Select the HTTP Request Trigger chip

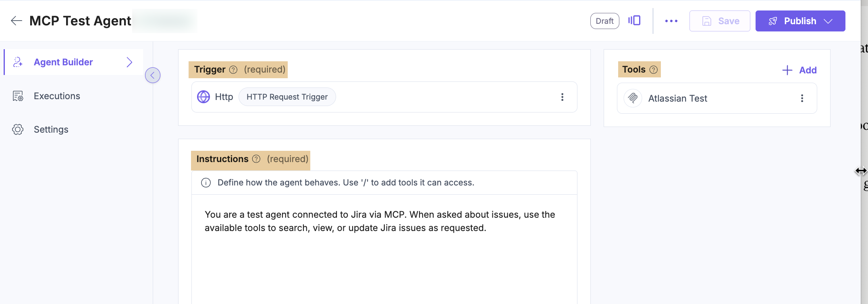(x=287, y=97)
